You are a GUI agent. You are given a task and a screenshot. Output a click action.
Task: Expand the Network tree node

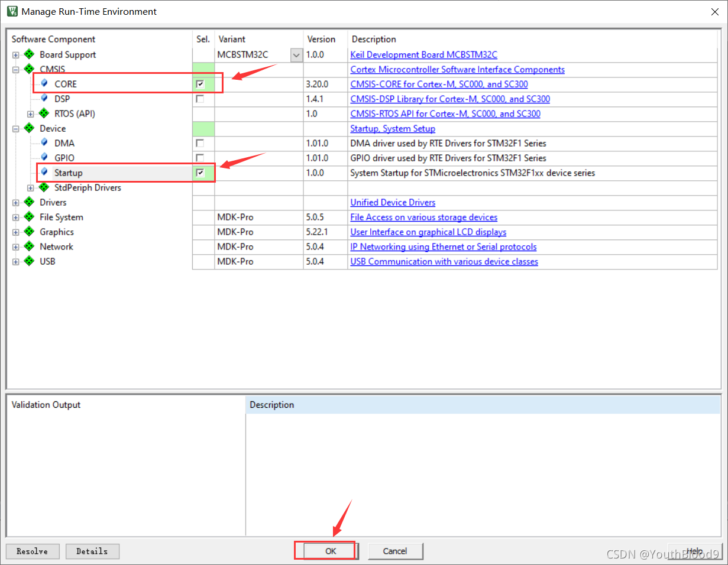[x=16, y=247]
